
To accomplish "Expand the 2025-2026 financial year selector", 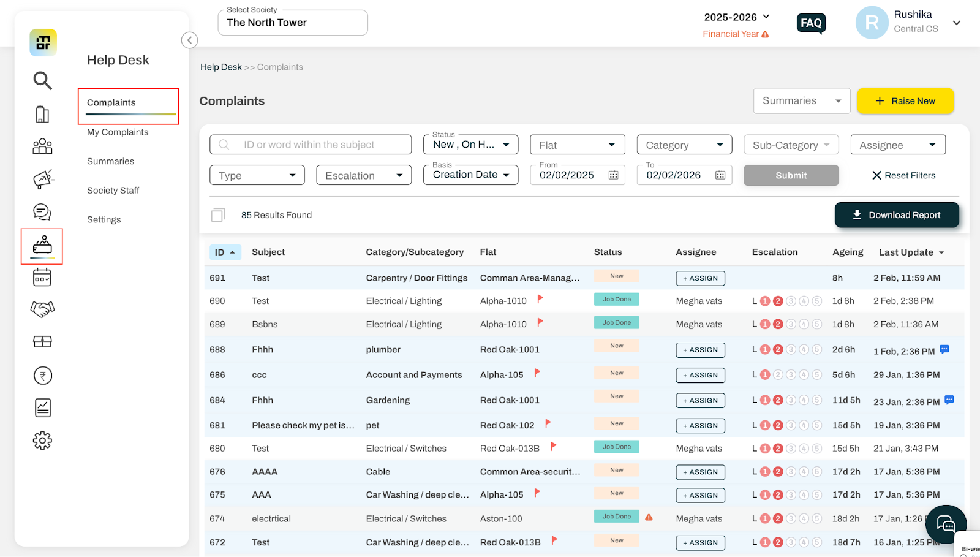I will pyautogui.click(x=737, y=17).
